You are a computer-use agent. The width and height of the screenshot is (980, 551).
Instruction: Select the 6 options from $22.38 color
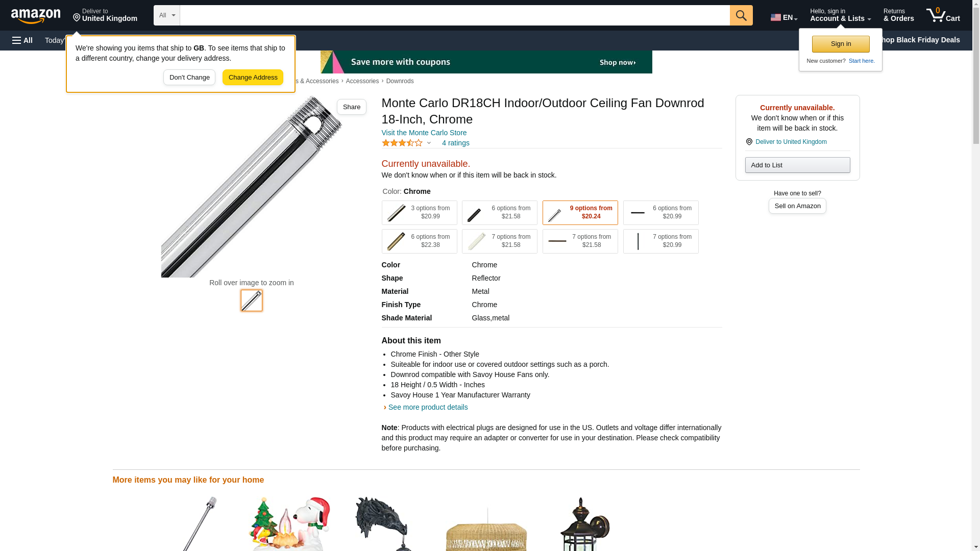click(419, 241)
